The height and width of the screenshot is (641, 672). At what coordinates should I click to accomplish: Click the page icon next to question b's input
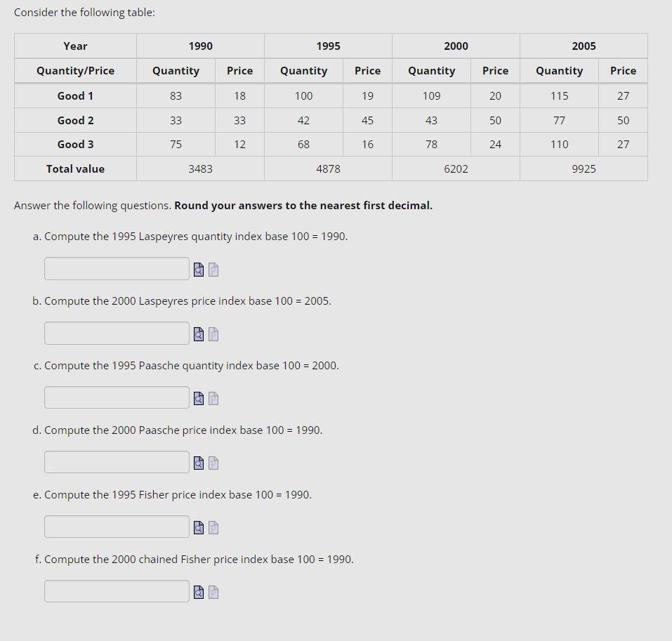pyautogui.click(x=213, y=333)
